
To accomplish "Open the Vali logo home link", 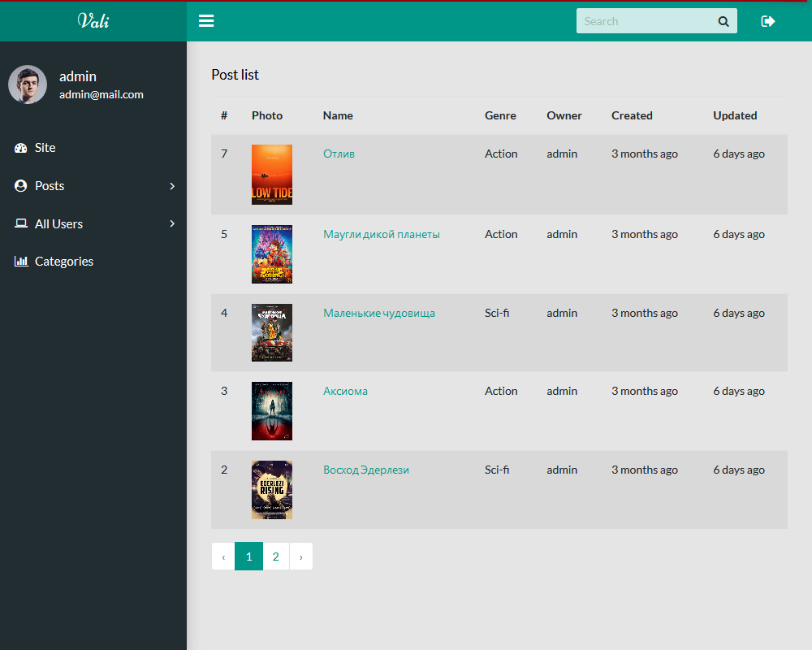I will pyautogui.click(x=93, y=21).
